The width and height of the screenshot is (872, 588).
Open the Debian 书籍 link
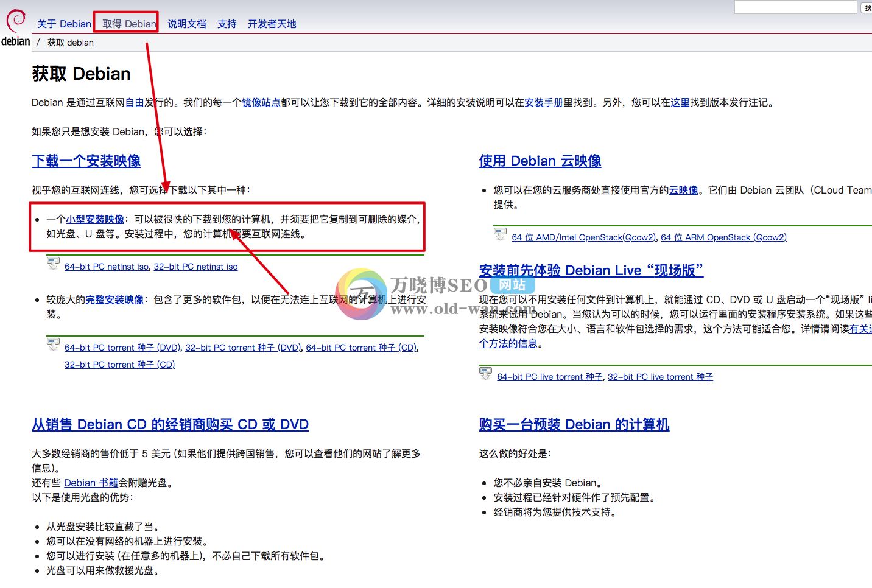(x=91, y=483)
